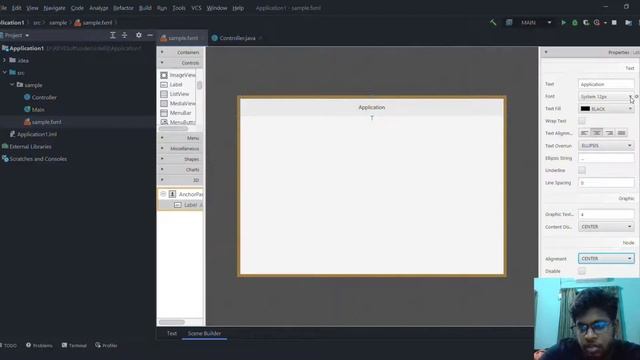Image resolution: width=640 pixels, height=360 pixels.
Task: Toggle the Wrap Text checkbox
Action: point(582,121)
